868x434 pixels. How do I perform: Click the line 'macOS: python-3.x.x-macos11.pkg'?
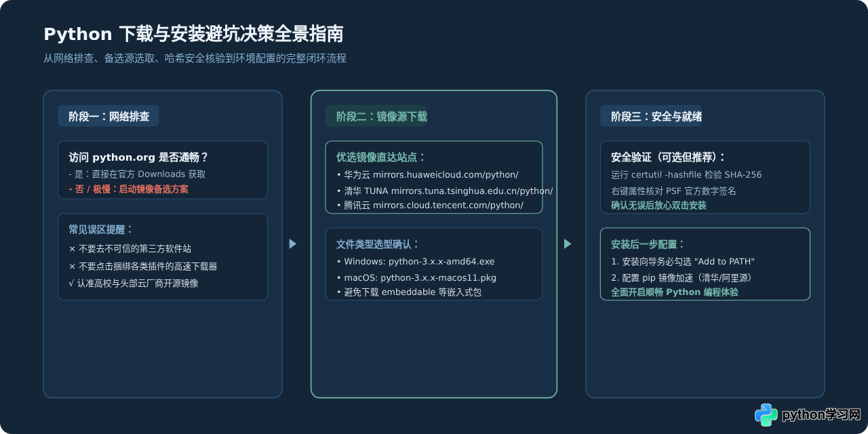pos(416,277)
